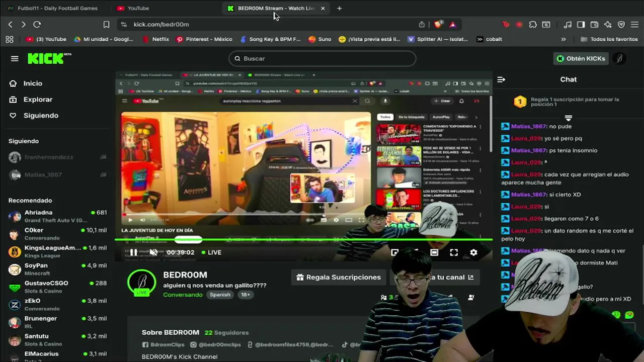Enable picture-in-picture on Kick player

click(x=395, y=252)
